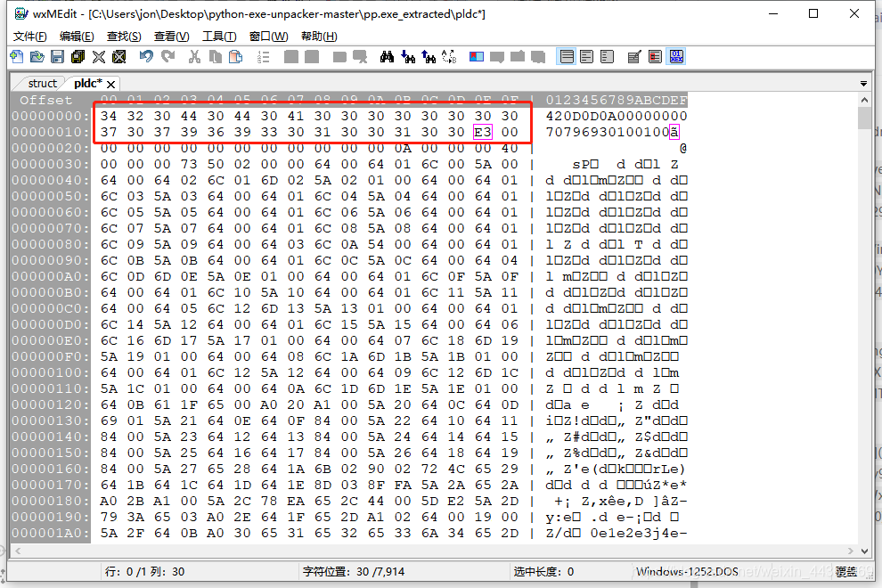The height and width of the screenshot is (588, 882).
Task: Click offset label 00000080
Action: click(50, 244)
